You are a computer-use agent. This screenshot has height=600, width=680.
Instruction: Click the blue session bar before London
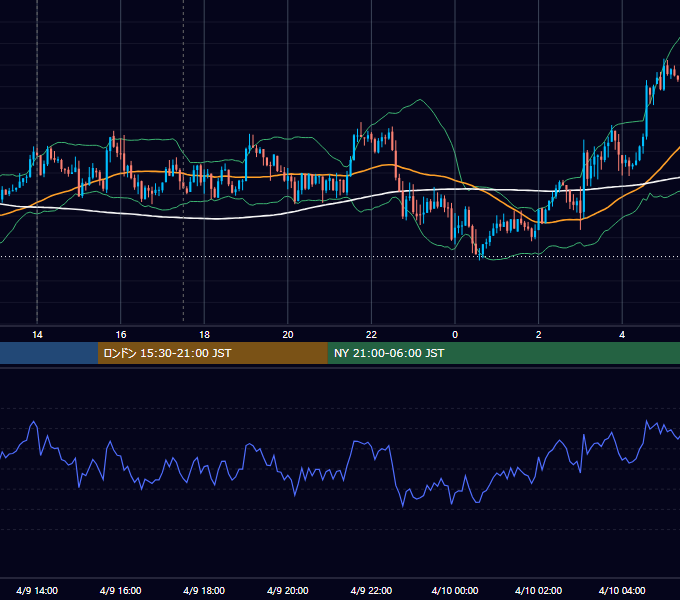(x=49, y=353)
